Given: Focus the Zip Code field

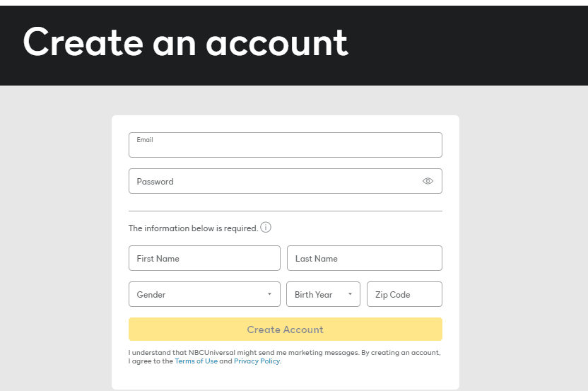Looking at the screenshot, I should click(404, 294).
